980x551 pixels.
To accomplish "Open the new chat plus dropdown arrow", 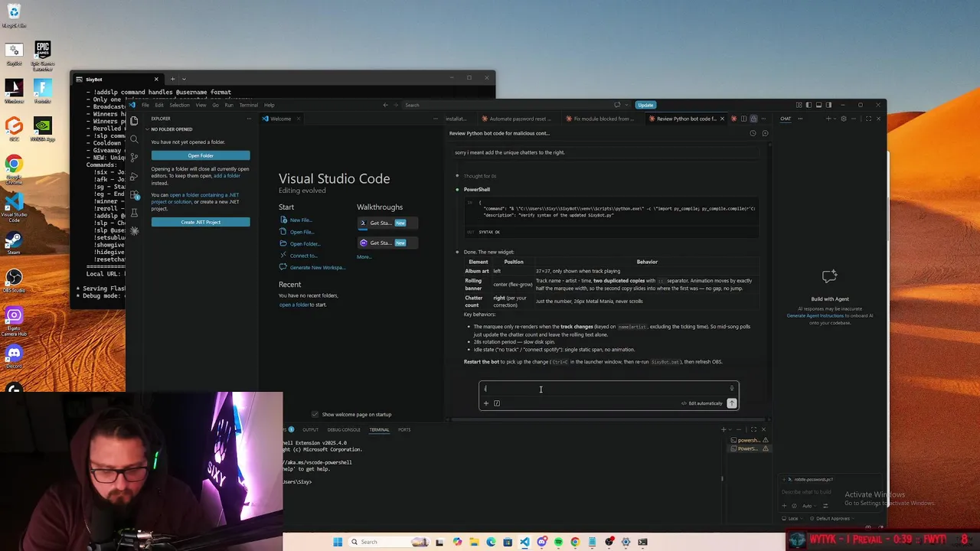I will click(835, 119).
